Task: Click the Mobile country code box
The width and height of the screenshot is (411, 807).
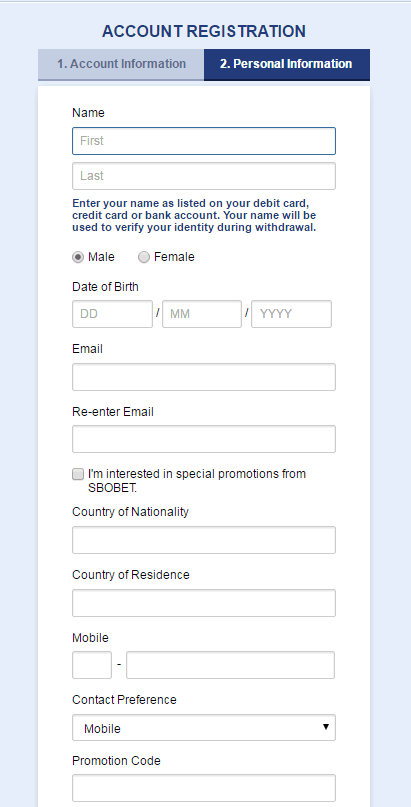Action: (x=92, y=665)
